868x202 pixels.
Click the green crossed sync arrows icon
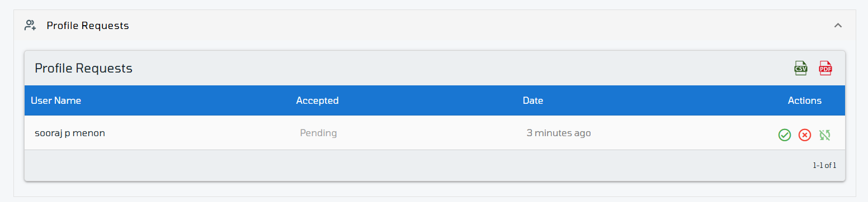pyautogui.click(x=824, y=135)
